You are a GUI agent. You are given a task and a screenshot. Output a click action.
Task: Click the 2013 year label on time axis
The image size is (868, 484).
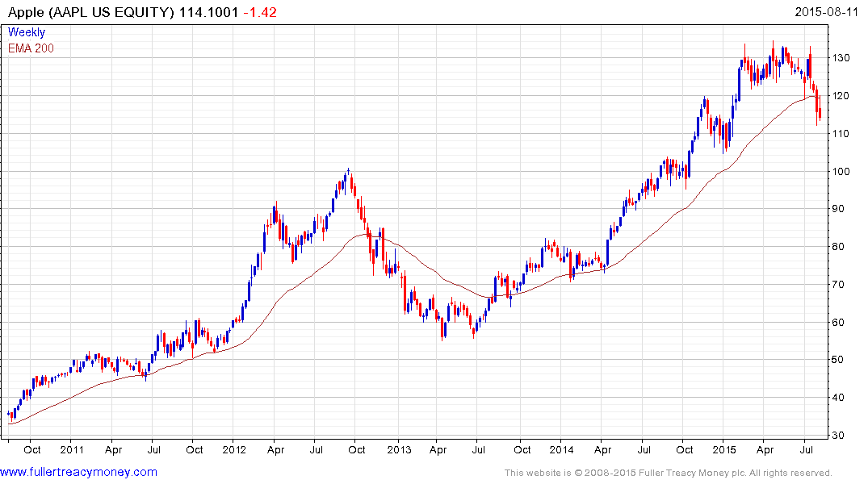click(x=399, y=449)
